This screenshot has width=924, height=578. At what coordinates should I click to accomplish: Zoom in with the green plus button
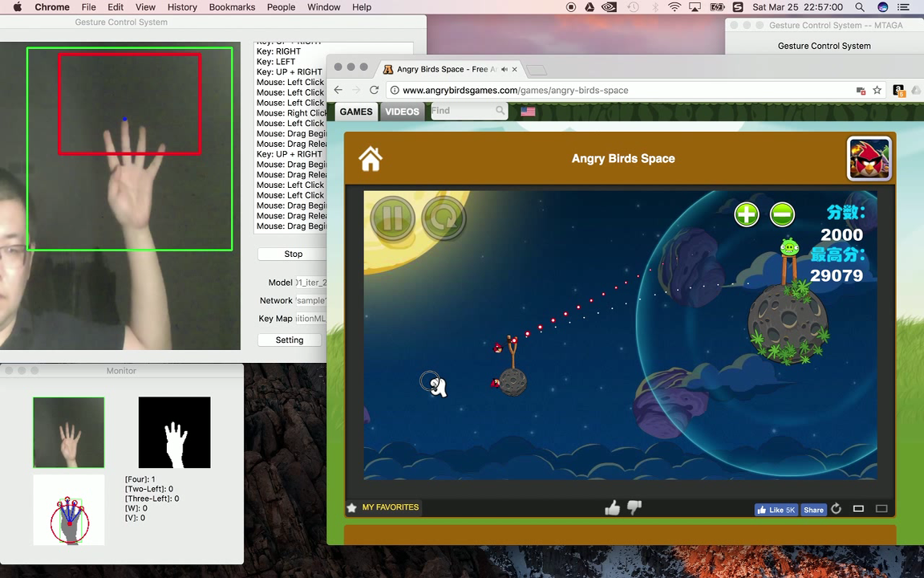[x=747, y=214]
